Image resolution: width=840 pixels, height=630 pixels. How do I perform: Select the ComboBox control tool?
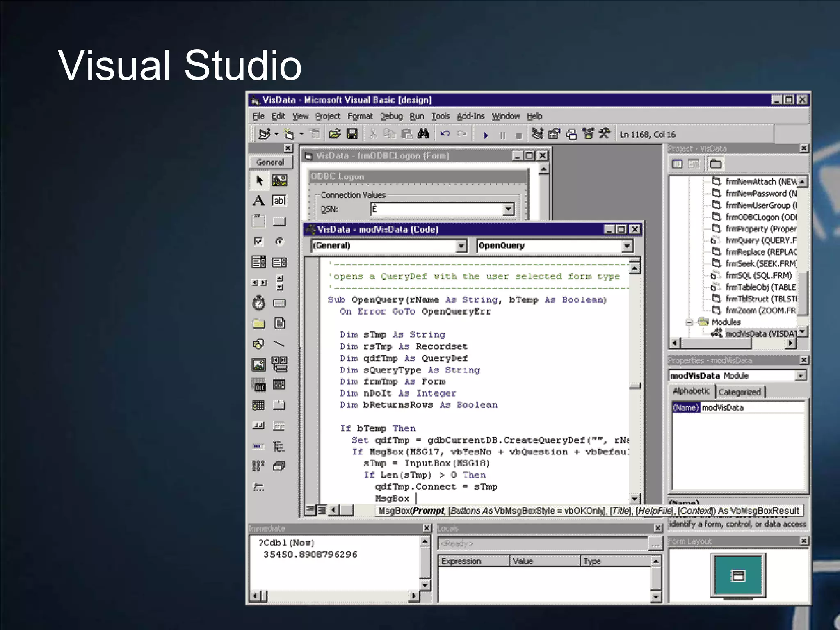[x=259, y=262]
